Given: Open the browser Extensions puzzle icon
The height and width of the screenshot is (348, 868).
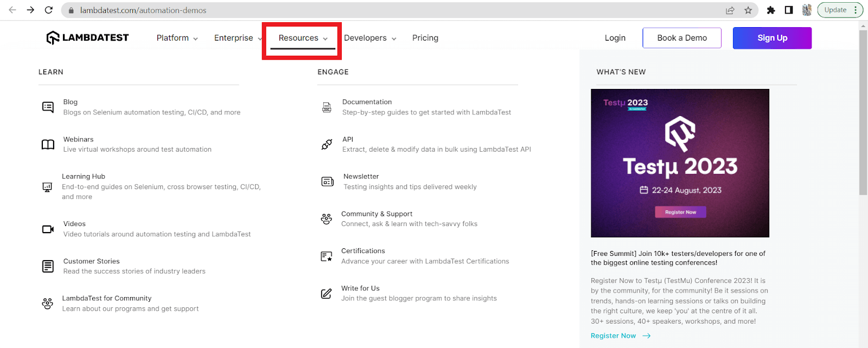Looking at the screenshot, I should [771, 10].
